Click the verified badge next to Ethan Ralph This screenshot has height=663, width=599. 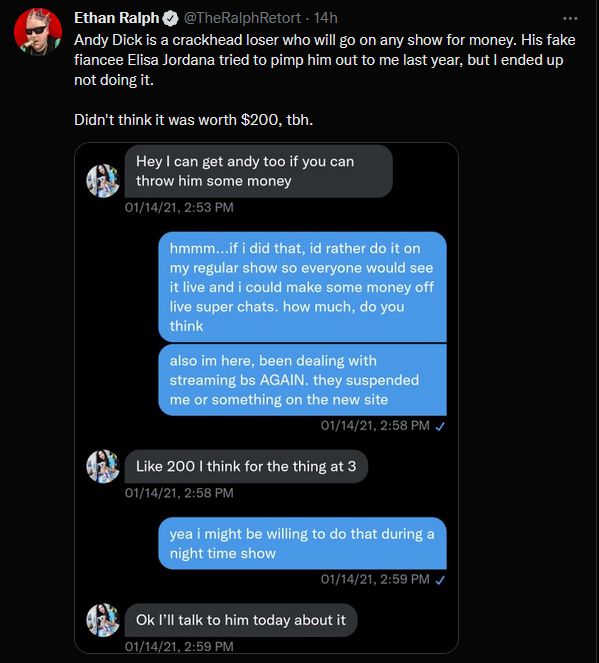[x=170, y=18]
